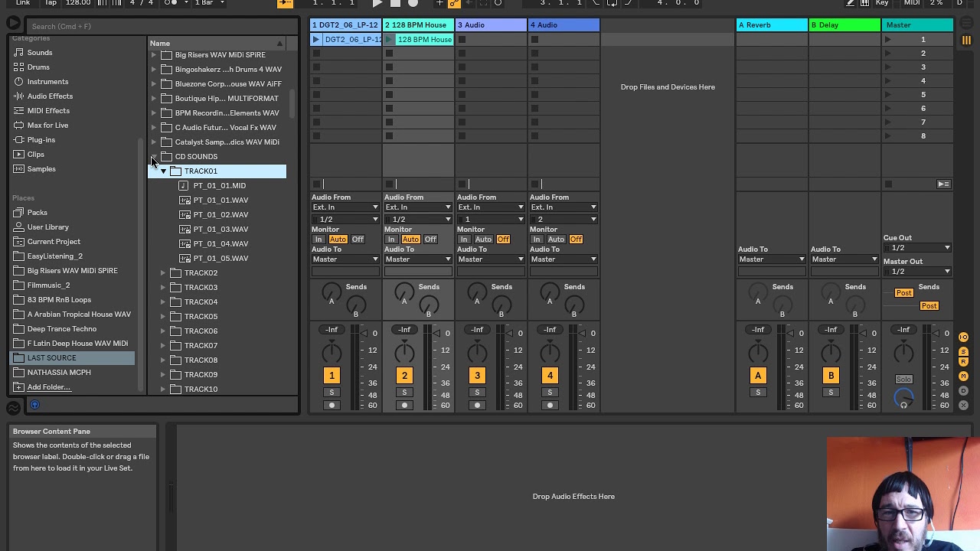This screenshot has height=551, width=980.
Task: Toggle track 4 activator button
Action: coord(550,376)
